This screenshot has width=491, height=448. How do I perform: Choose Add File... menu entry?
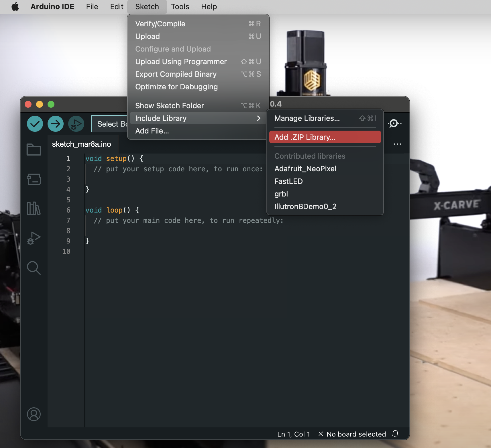[198, 131]
